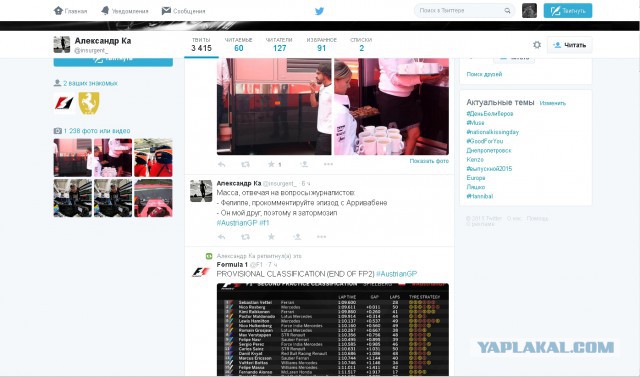Open the F1 logo follower avatar

(x=64, y=103)
